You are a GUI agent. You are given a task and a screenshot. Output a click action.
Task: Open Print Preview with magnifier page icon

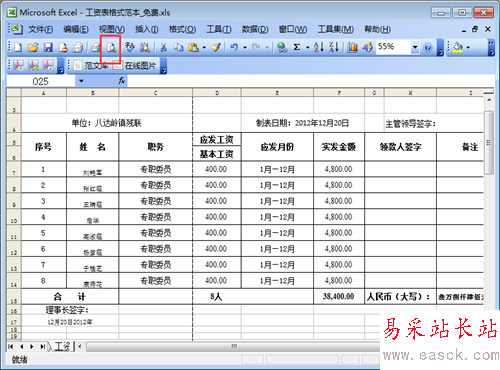click(x=111, y=48)
